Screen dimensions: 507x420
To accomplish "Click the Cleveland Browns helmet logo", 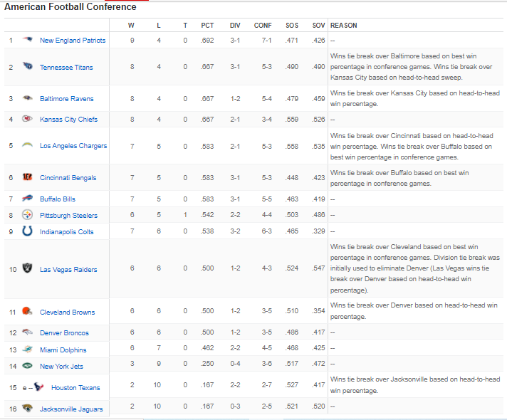I will click(x=28, y=311).
